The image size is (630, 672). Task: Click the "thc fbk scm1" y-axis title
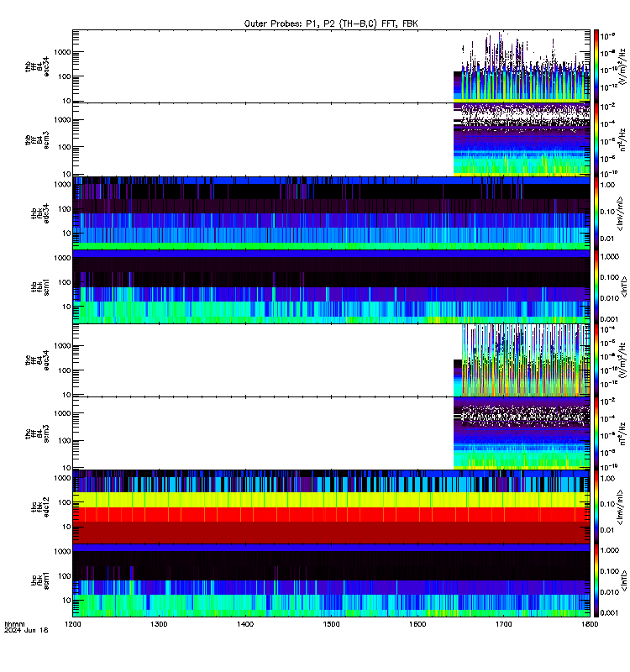point(40,580)
